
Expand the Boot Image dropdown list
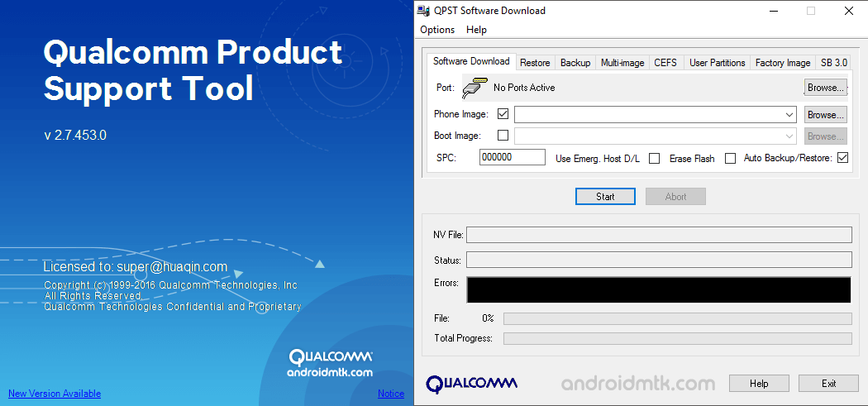tap(789, 136)
